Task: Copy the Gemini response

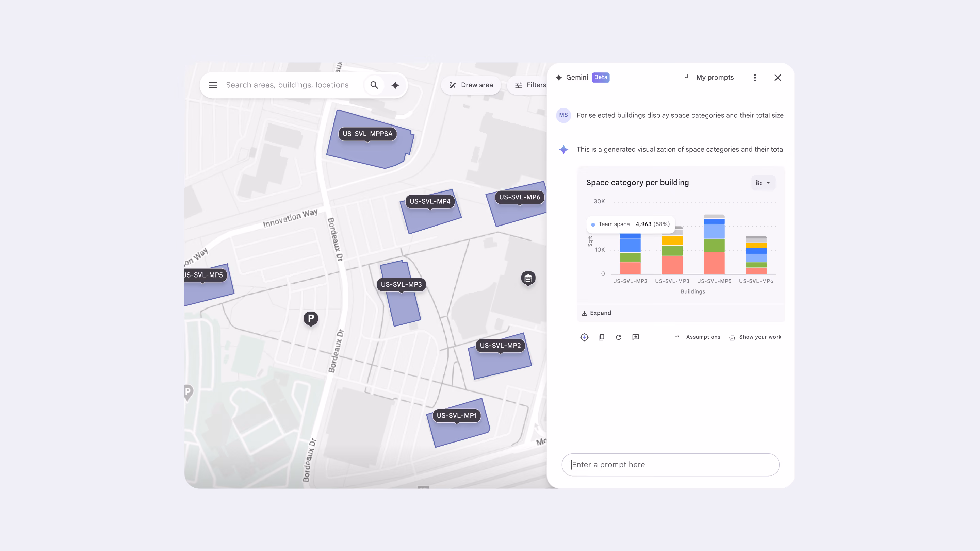Action: click(602, 337)
